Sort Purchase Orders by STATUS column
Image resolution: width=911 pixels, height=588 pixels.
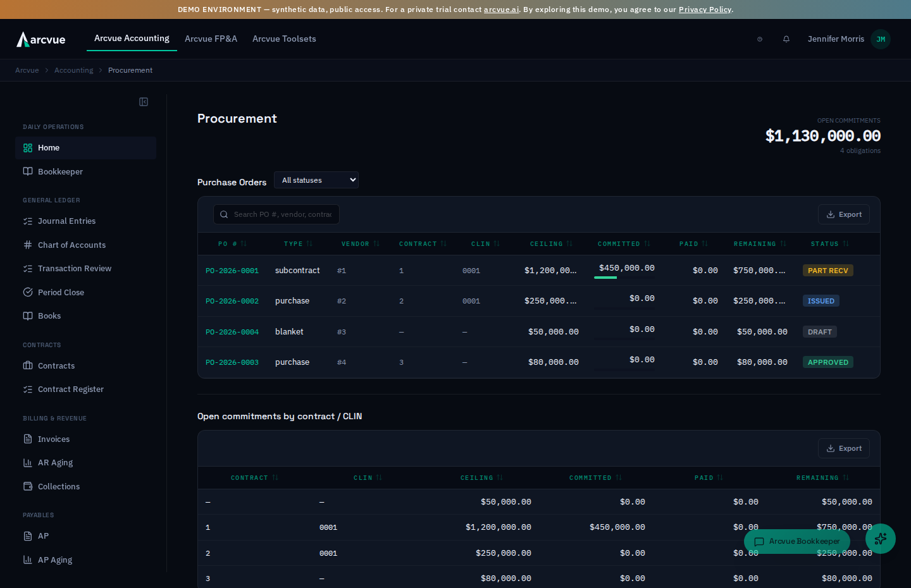(x=830, y=244)
